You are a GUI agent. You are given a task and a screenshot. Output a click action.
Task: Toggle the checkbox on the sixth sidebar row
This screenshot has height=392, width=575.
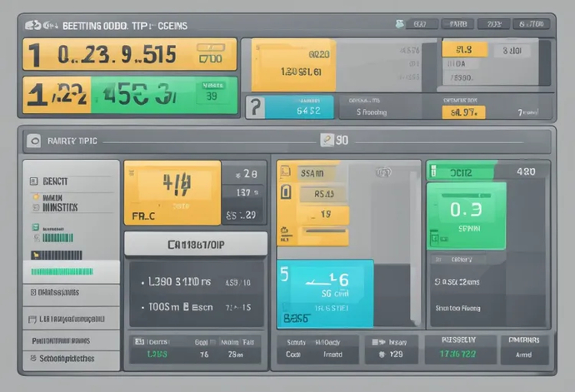pyautogui.click(x=33, y=292)
